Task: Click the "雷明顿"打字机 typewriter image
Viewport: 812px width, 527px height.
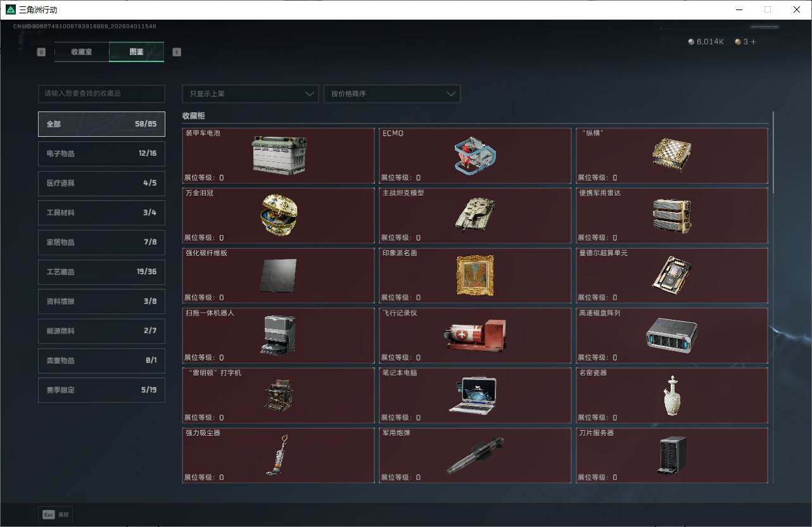Action: tap(279, 395)
